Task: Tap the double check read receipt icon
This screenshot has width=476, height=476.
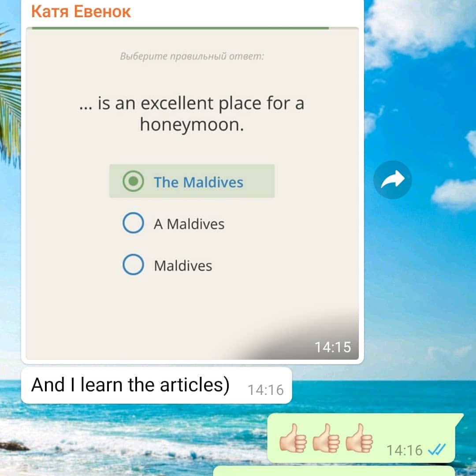Action: pyautogui.click(x=436, y=450)
